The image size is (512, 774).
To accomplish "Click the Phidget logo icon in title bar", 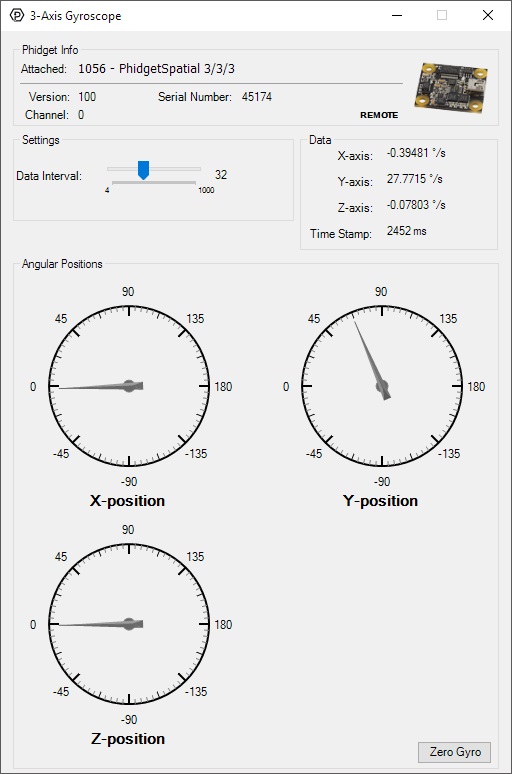I will pos(17,15).
